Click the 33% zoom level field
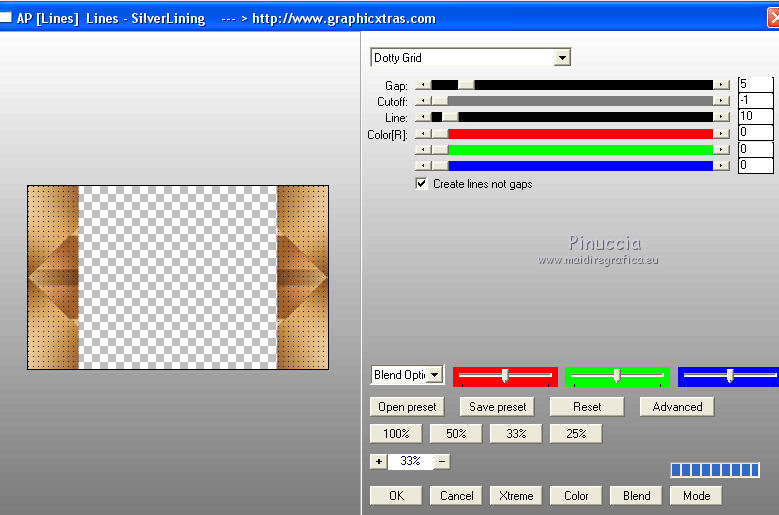 tap(410, 461)
